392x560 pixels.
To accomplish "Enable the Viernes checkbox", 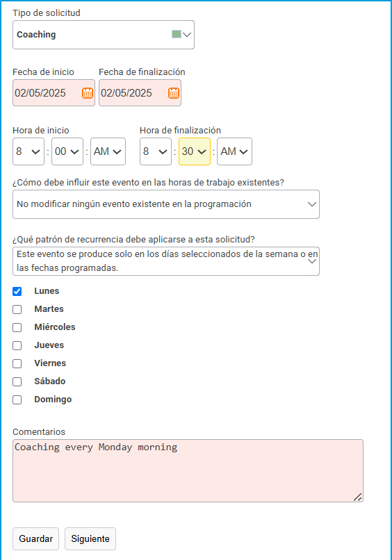I will pyautogui.click(x=17, y=363).
